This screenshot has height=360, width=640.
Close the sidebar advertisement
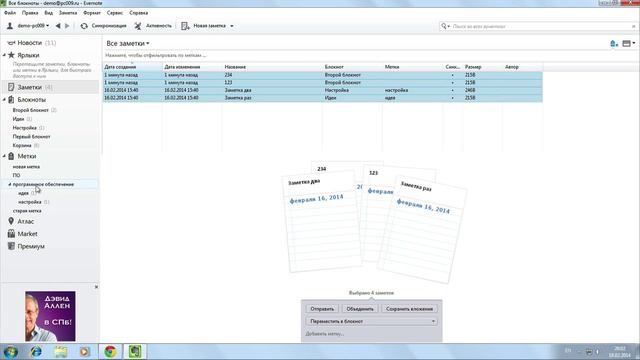pyautogui.click(x=96, y=287)
